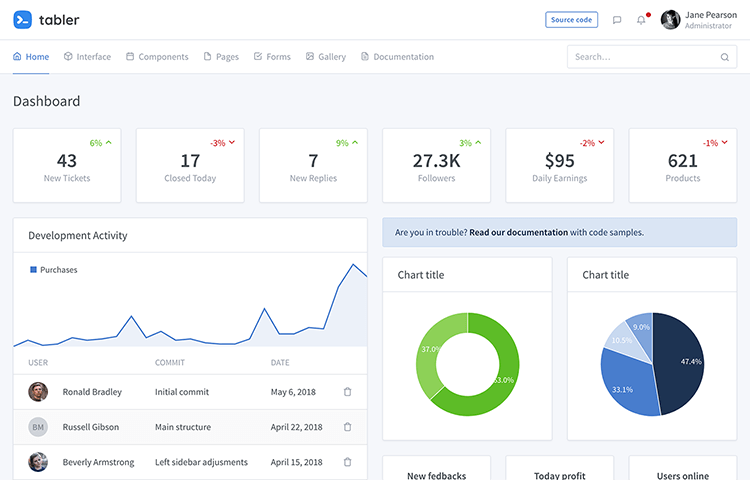Click the Source code button
The width and height of the screenshot is (750, 480).
(x=572, y=20)
